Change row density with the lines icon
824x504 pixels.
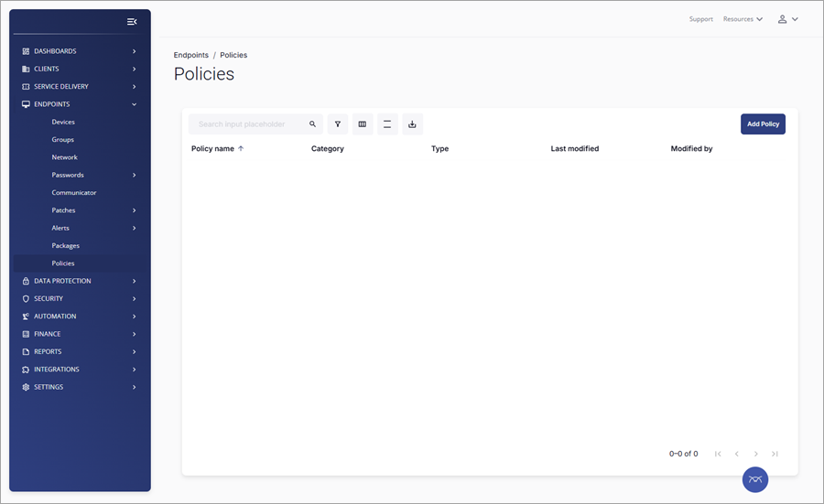387,123
